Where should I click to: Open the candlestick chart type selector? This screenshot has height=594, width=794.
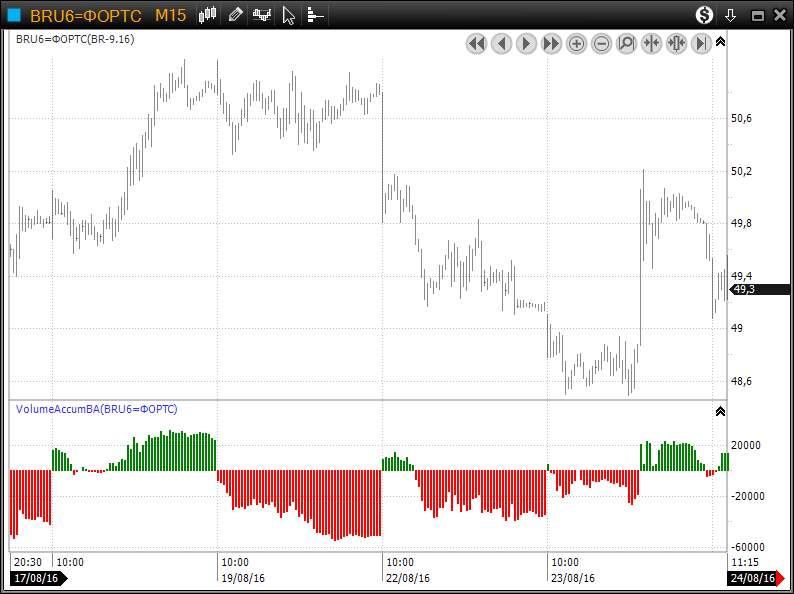click(x=208, y=15)
